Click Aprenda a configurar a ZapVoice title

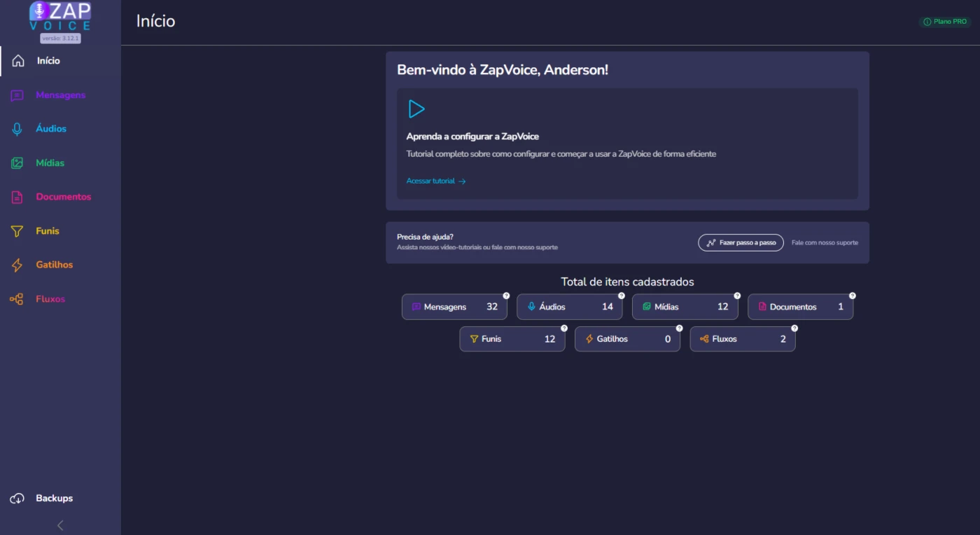point(472,137)
